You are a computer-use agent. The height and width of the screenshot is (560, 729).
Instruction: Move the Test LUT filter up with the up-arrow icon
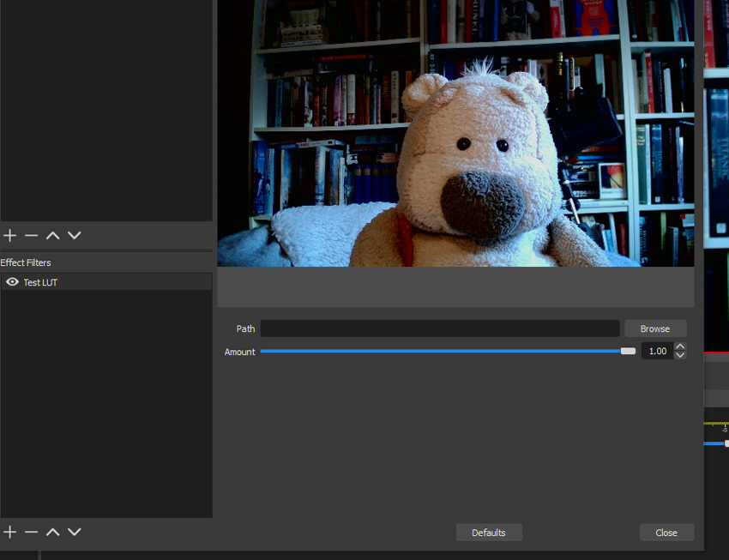point(52,532)
